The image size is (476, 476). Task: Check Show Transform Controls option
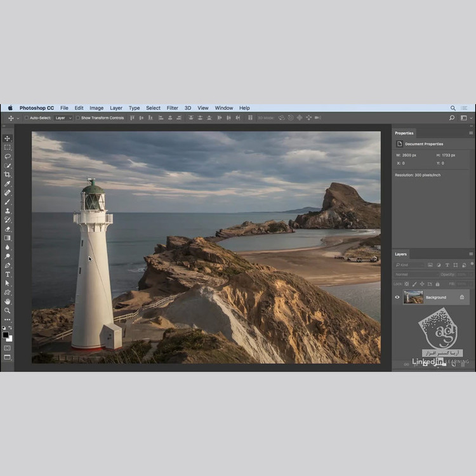click(x=78, y=118)
